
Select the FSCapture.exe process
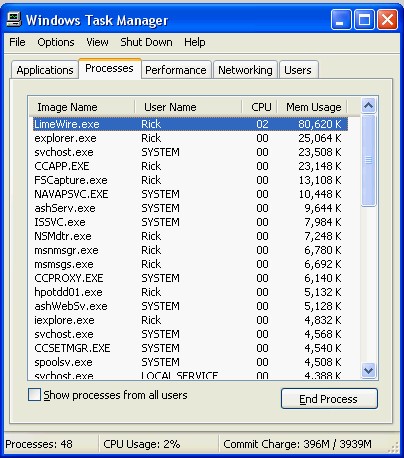[190, 180]
